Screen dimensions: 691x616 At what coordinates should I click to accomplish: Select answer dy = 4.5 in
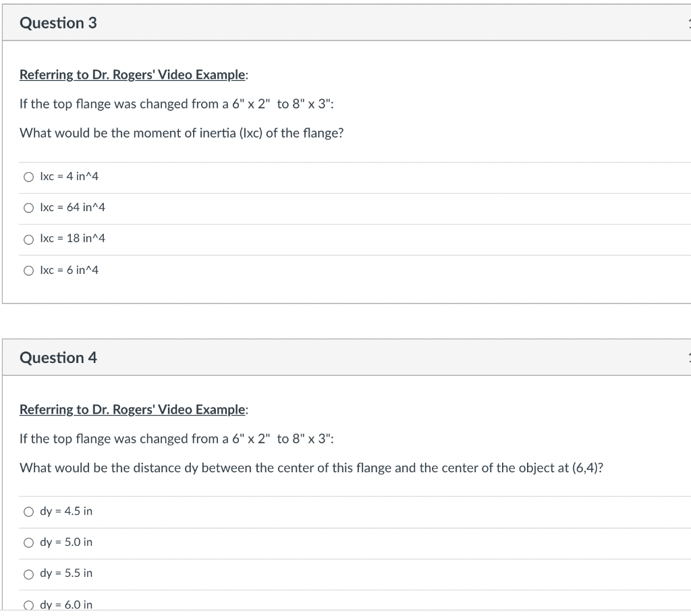tap(28, 511)
